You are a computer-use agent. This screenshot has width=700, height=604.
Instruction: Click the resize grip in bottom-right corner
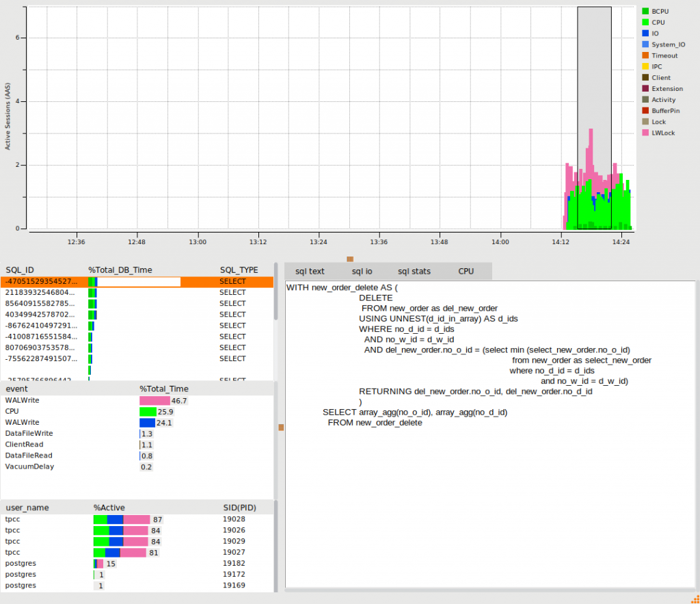click(x=695, y=599)
